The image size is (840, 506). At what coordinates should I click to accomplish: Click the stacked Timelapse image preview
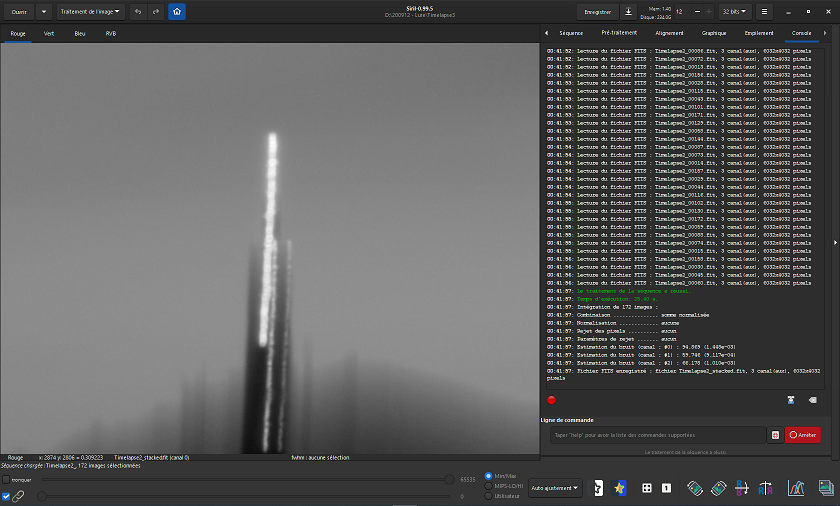pyautogui.click(x=270, y=248)
